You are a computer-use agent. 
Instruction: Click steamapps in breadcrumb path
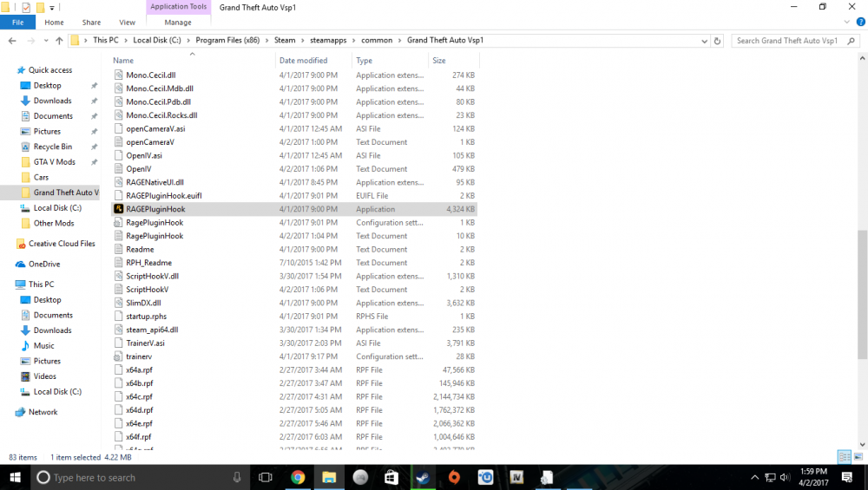click(328, 41)
